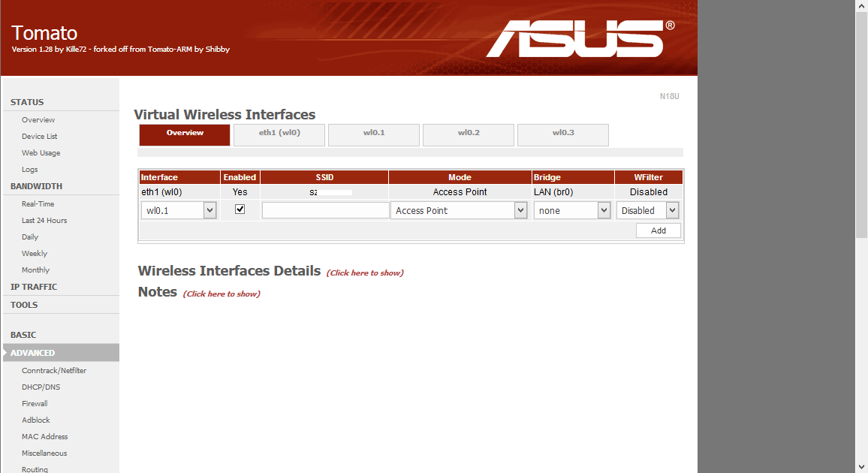Viewport: 868px width, 473px height.
Task: Switch to the wl0.3 tab
Action: [563, 134]
